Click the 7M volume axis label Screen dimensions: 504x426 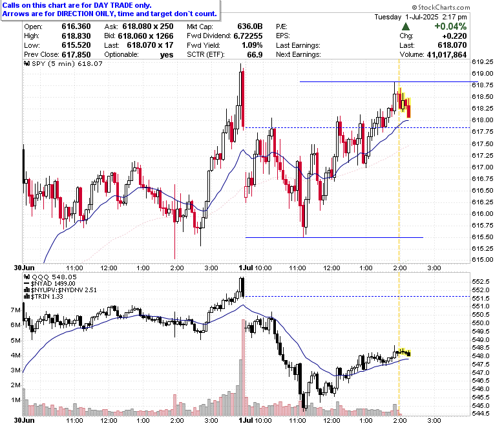[x=16, y=310]
